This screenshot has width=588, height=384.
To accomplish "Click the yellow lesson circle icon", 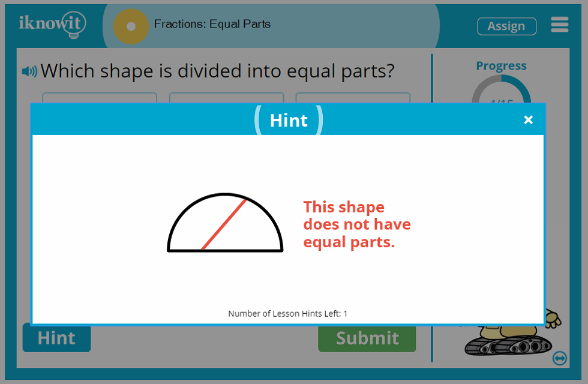I will tap(131, 26).
